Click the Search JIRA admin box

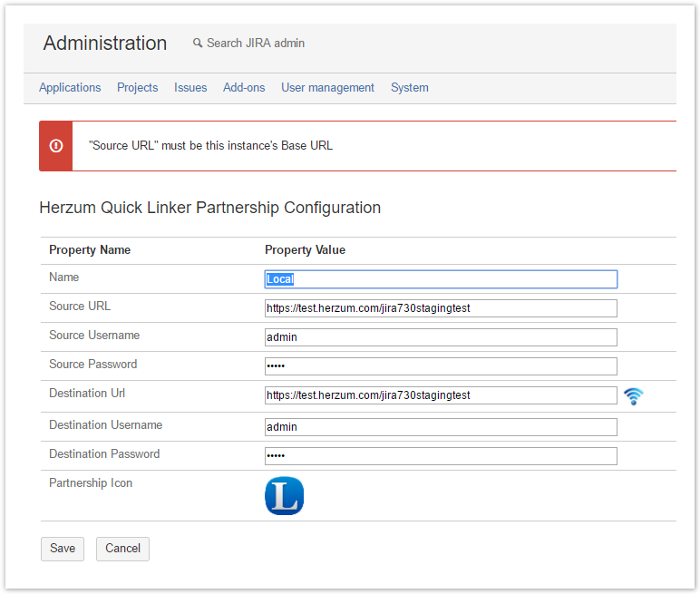coord(256,44)
